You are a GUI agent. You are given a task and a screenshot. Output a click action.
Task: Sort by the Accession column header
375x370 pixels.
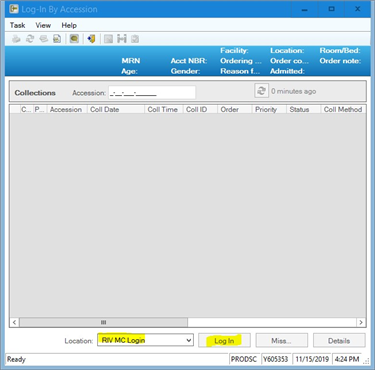coord(67,109)
